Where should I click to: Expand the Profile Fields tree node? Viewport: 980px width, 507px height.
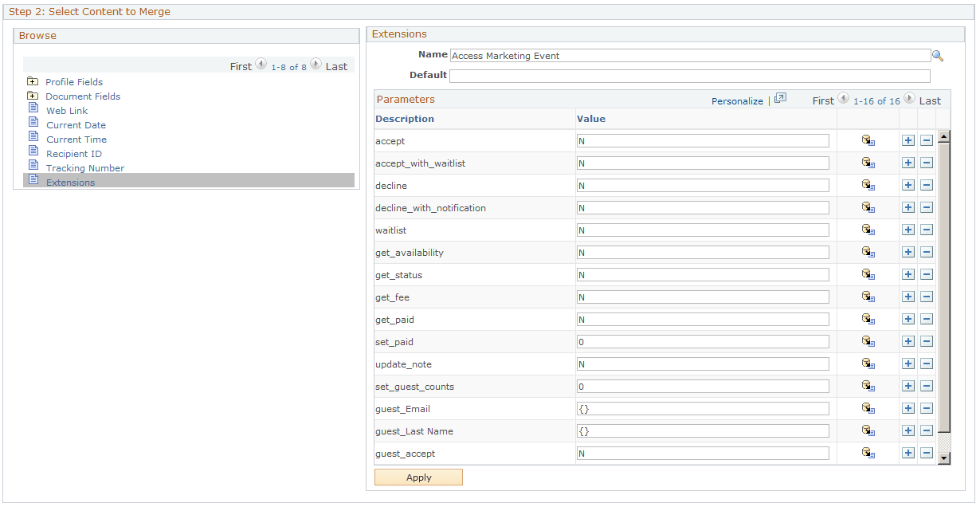pos(32,81)
